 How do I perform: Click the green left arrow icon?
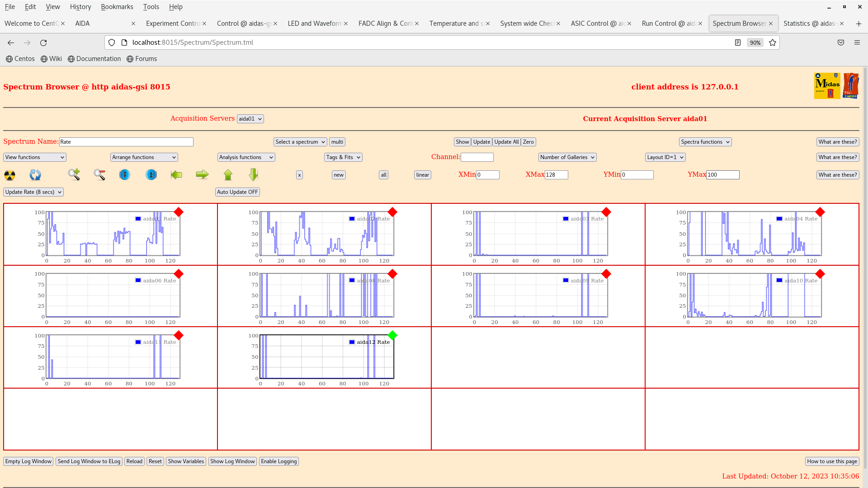pos(176,174)
